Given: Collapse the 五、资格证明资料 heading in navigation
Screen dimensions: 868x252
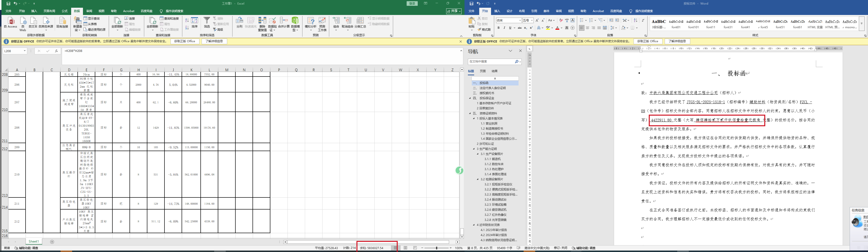Looking at the screenshot, I should click(470, 113).
